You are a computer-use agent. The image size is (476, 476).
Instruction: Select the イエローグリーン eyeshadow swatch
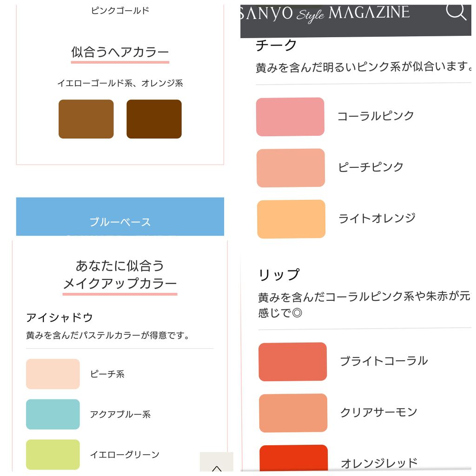pyautogui.click(x=53, y=455)
